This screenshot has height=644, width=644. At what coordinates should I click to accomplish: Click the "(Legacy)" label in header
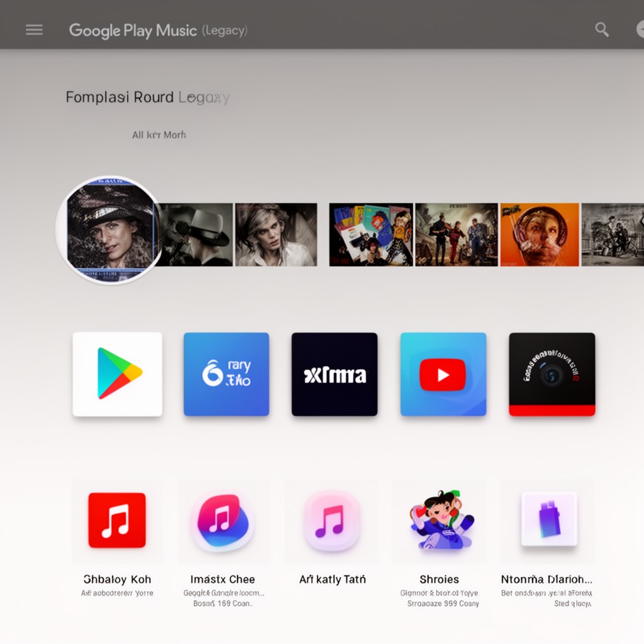click(x=225, y=30)
